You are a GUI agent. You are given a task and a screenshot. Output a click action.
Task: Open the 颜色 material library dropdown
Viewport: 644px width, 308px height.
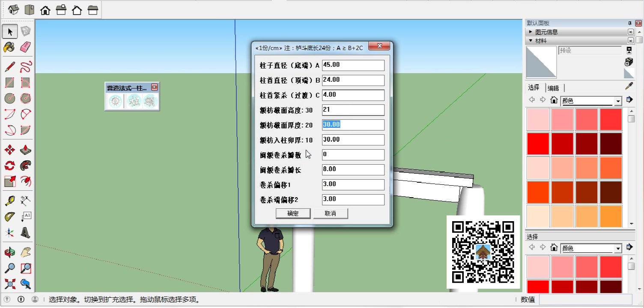617,101
